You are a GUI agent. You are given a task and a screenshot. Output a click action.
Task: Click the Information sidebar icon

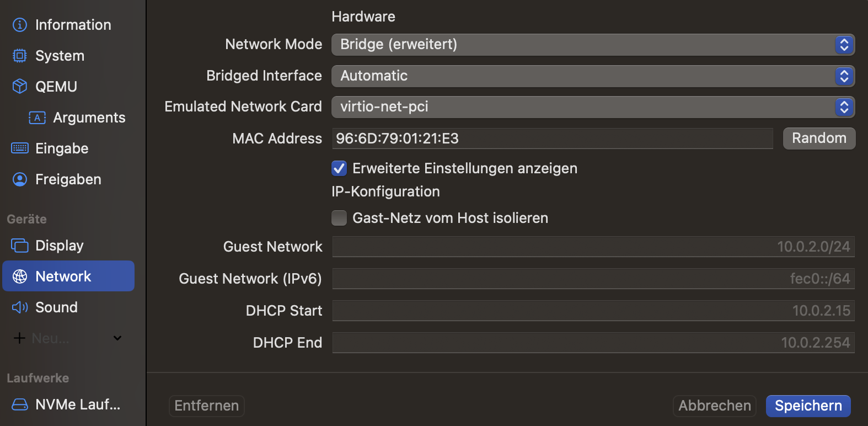pos(20,25)
